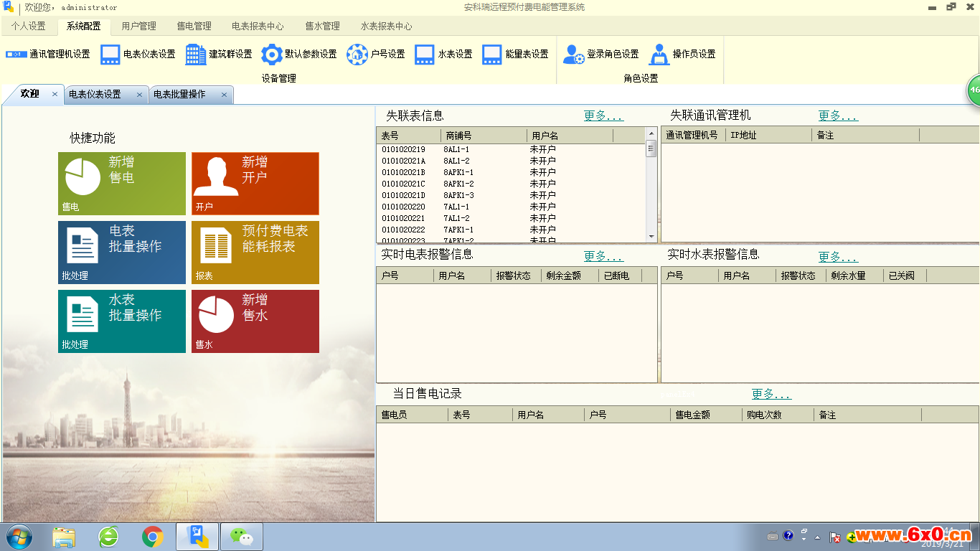Click the help icon in system tray
980x551 pixels.
tap(788, 535)
